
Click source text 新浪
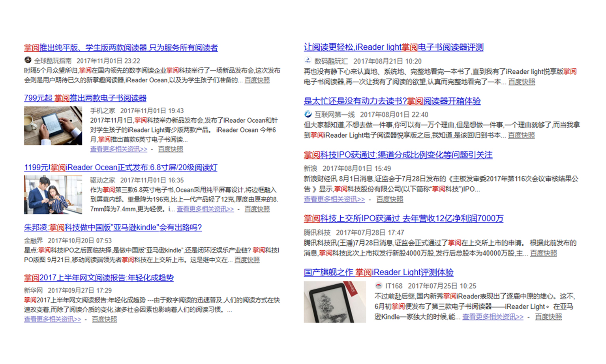310,168
